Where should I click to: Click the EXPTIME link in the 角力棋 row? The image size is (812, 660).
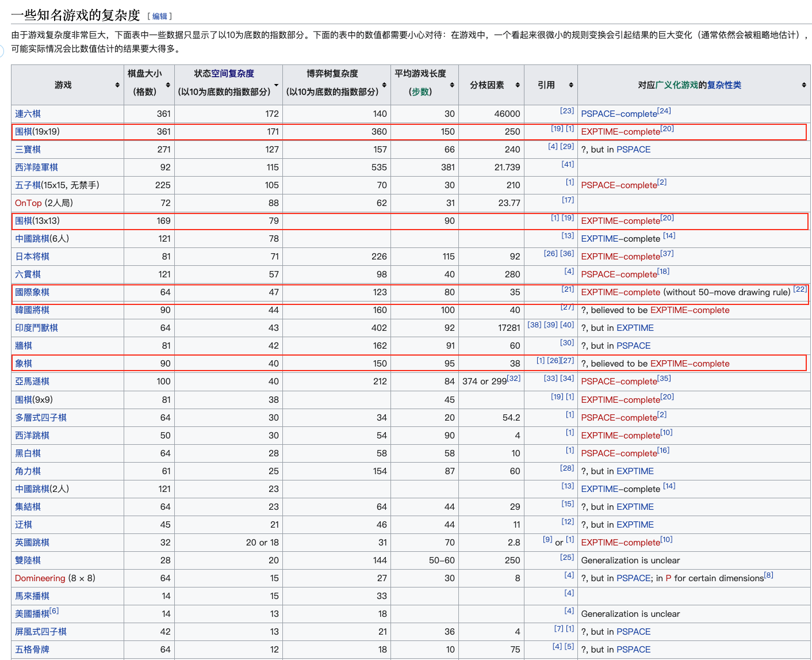635,471
